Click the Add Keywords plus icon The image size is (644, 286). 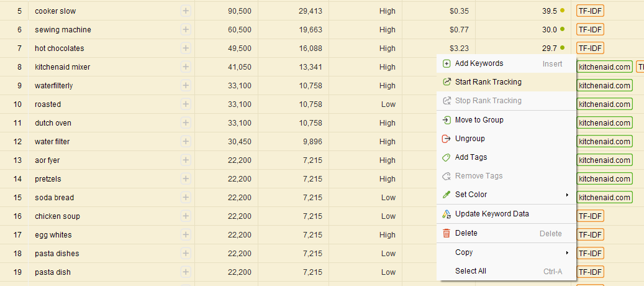coord(446,63)
